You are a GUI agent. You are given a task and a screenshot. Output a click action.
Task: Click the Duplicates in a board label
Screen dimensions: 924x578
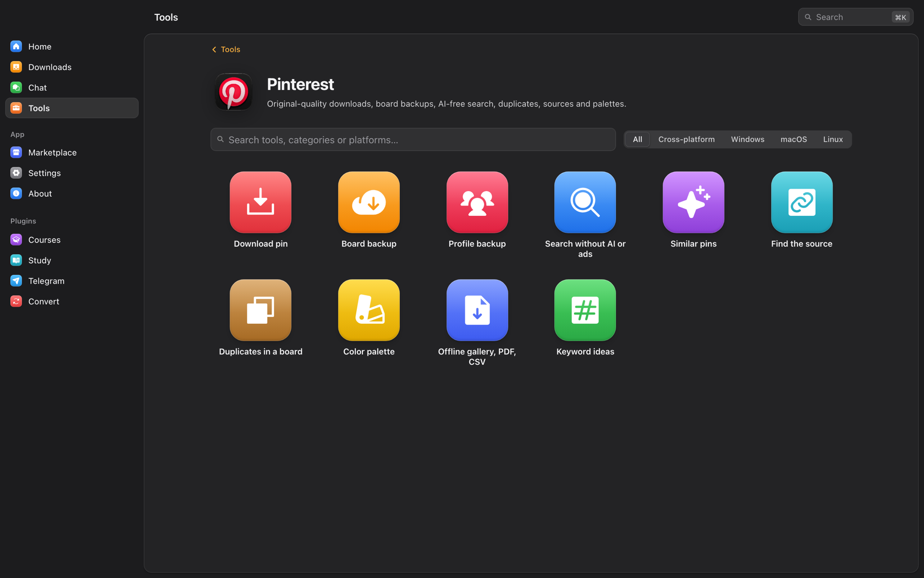(x=260, y=351)
